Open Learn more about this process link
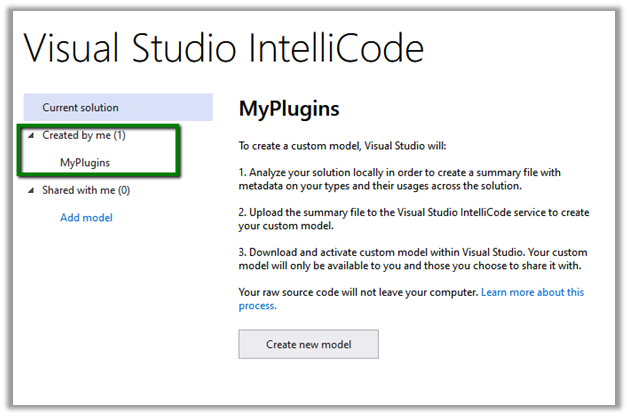This screenshot has height=416, width=628. pyautogui.click(x=532, y=292)
